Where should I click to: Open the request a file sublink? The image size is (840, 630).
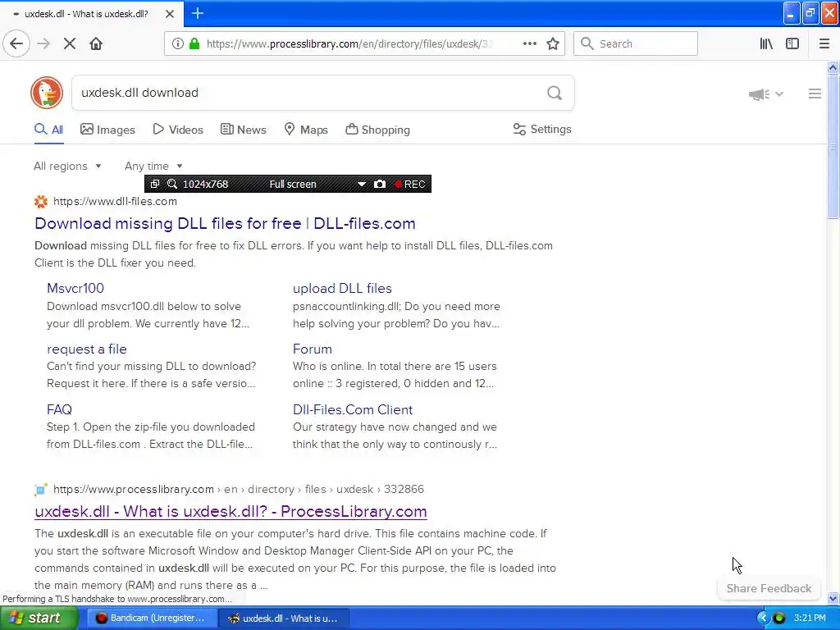click(87, 349)
